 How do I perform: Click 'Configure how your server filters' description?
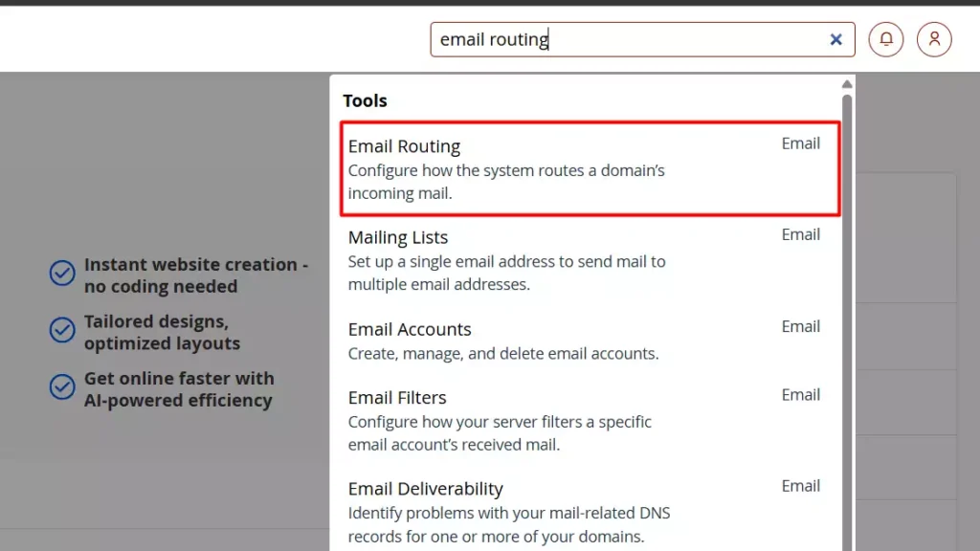500,433
